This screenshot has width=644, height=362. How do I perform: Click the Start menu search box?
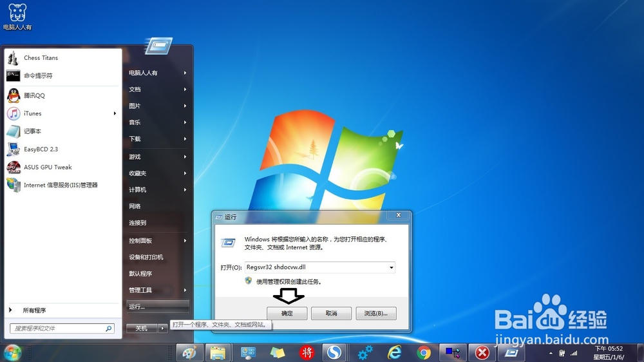(62, 329)
